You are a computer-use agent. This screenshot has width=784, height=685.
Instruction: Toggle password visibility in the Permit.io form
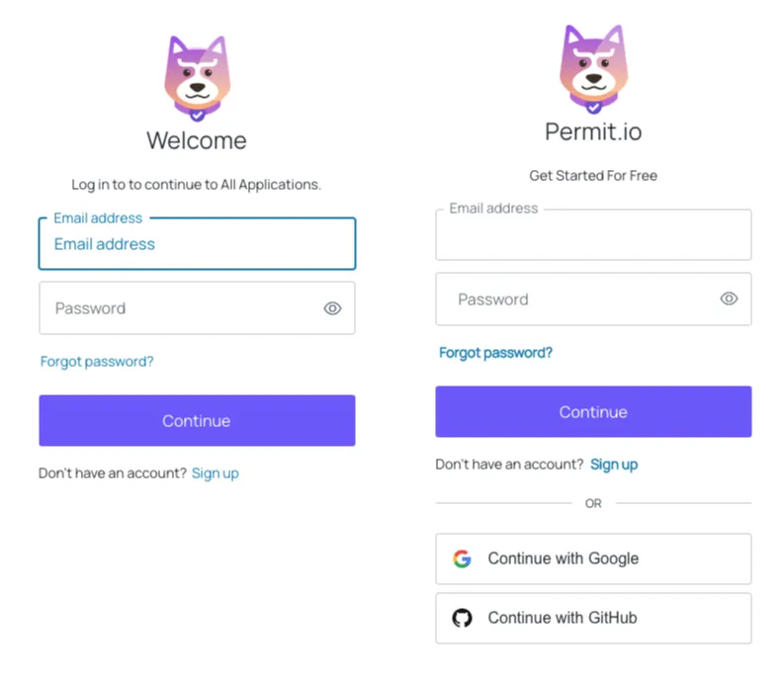(729, 299)
